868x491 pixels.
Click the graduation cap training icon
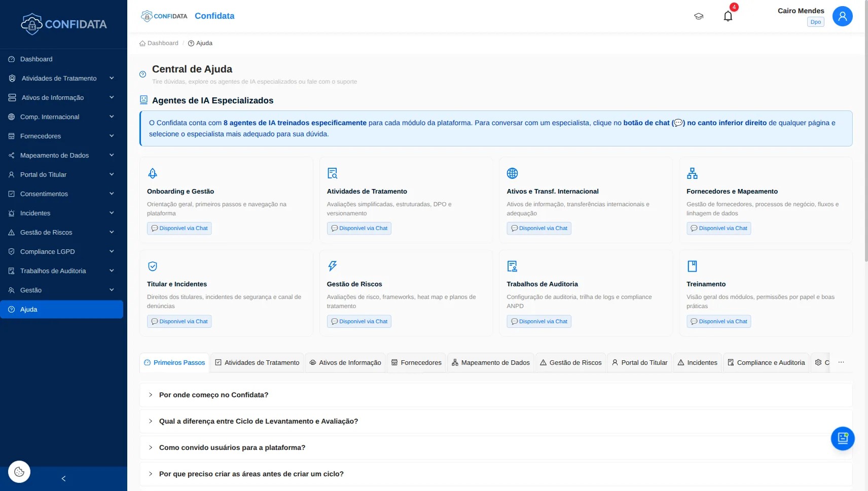(x=699, y=16)
